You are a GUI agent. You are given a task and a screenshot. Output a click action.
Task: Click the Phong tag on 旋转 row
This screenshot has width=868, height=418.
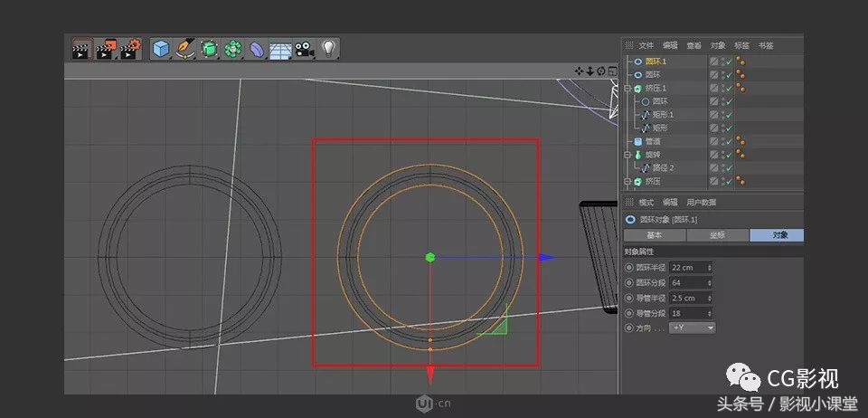coord(741,155)
